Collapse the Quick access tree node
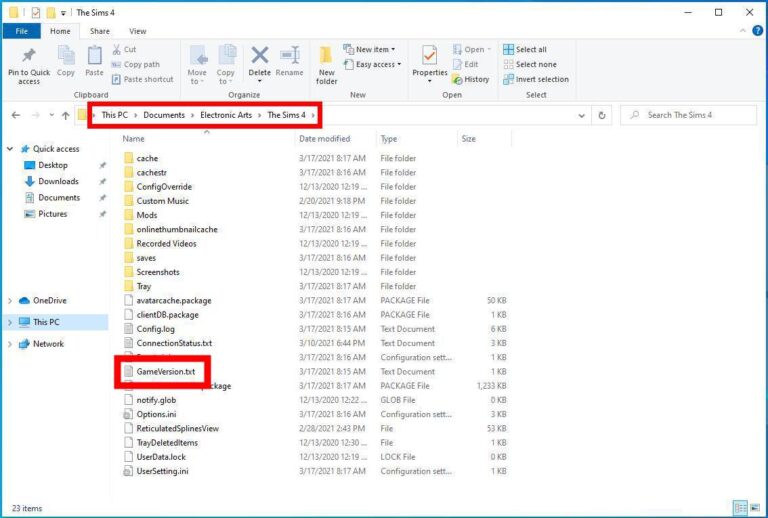 click(x=10, y=149)
